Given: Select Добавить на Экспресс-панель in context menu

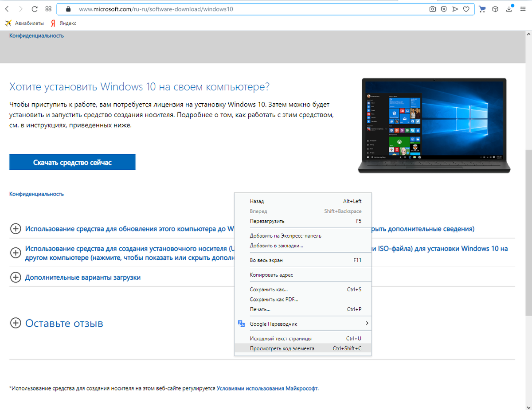Looking at the screenshot, I should (303, 236).
